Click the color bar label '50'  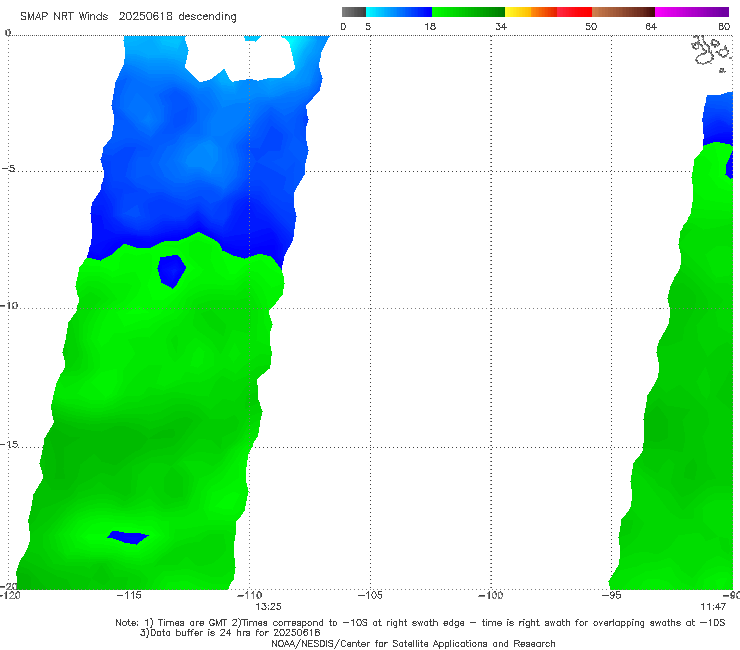[591, 27]
